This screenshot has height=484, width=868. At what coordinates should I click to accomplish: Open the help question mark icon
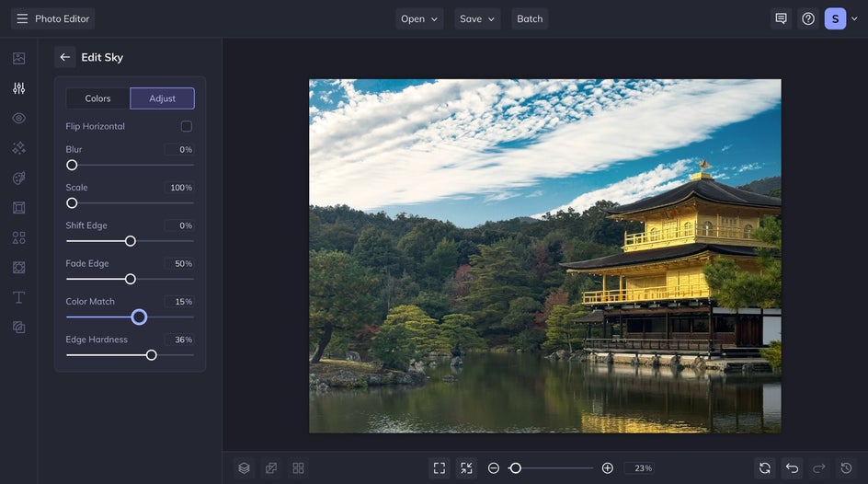(808, 18)
